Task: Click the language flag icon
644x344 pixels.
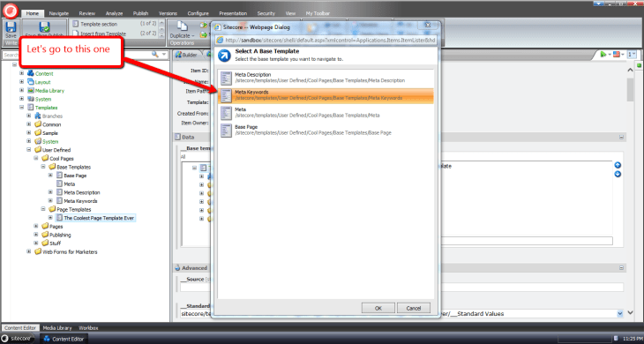Action: 616,54
